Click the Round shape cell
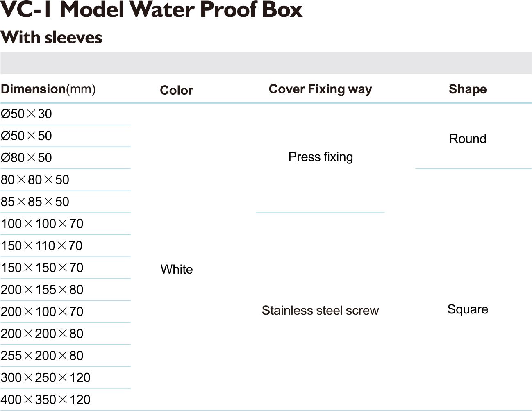This screenshot has height=411, width=532. tap(468, 139)
